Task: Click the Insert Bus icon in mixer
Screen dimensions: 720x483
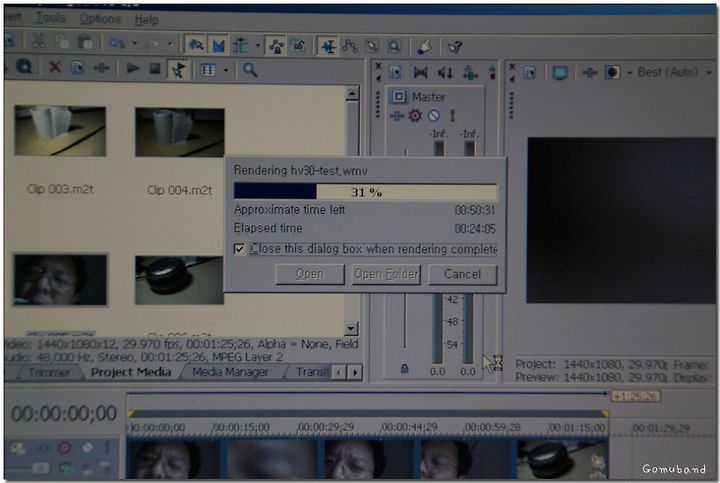Action: click(470, 73)
